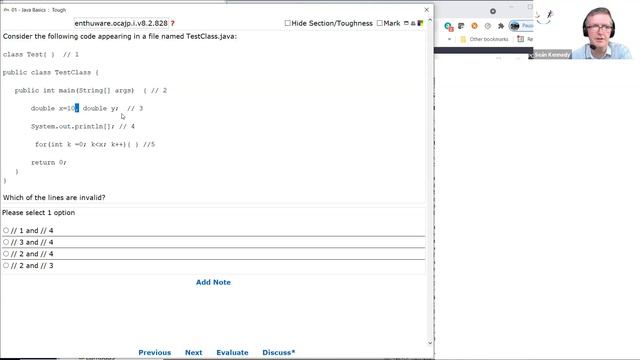Click the red question mark help icon

(173, 23)
